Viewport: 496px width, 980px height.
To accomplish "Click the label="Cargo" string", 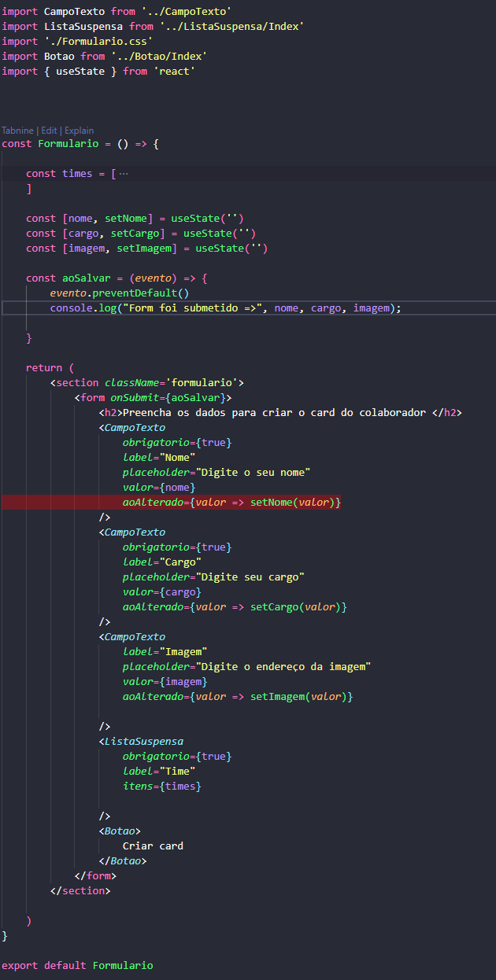I will (x=162, y=562).
